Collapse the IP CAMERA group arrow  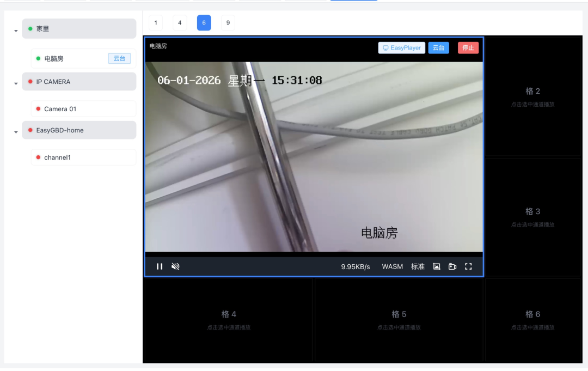16,84
